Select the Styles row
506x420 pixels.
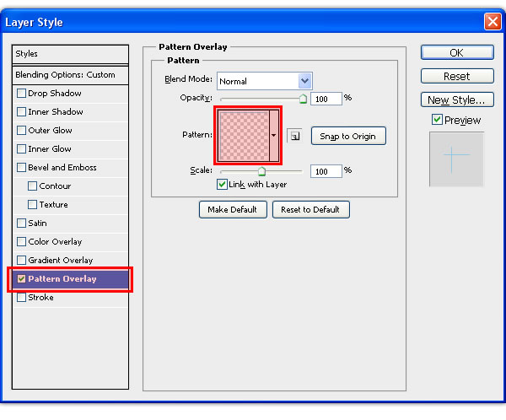click(x=70, y=54)
